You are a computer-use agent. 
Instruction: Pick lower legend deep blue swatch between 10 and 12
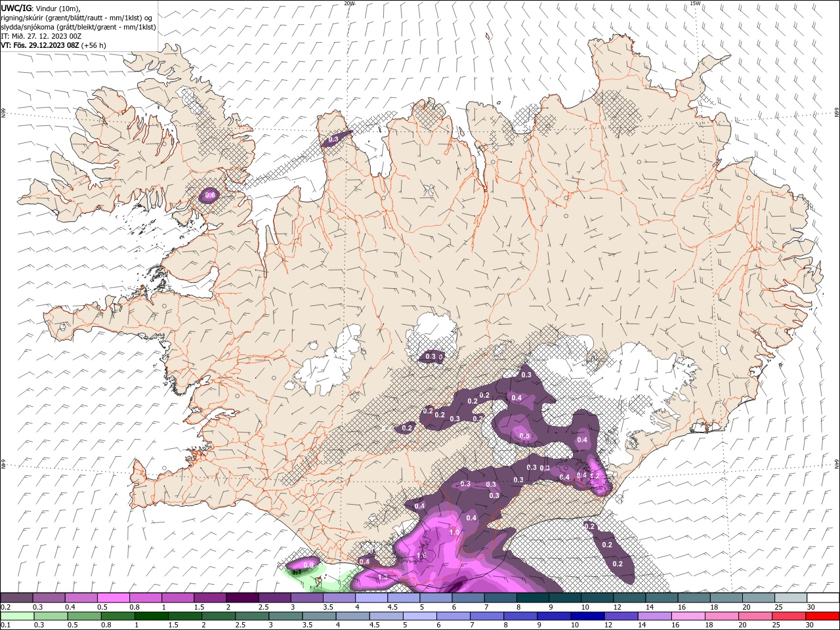[587, 616]
